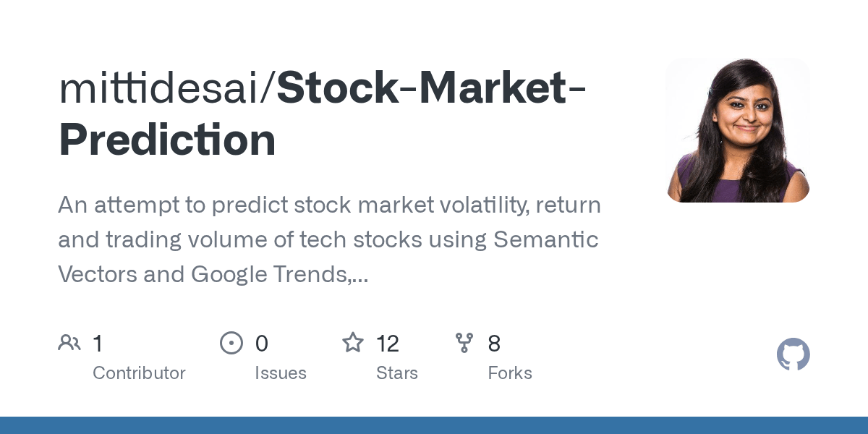868x434 pixels.
Task: Click the fork icon beside 8
Action: 464,343
